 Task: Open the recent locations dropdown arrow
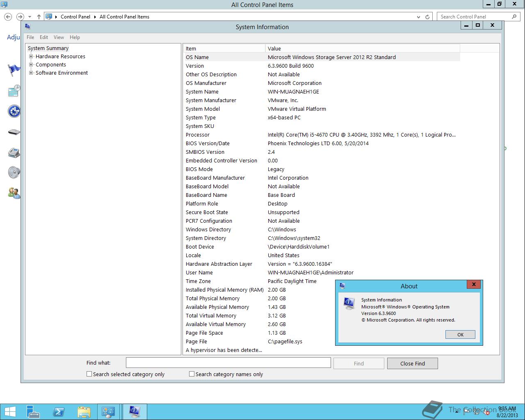(30, 17)
